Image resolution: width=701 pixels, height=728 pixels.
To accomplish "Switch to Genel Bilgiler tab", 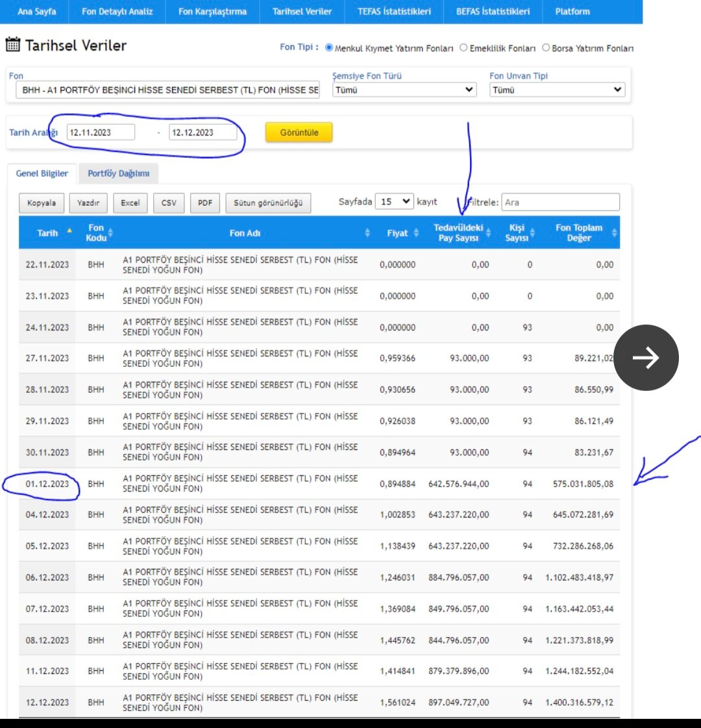I will pyautogui.click(x=42, y=173).
